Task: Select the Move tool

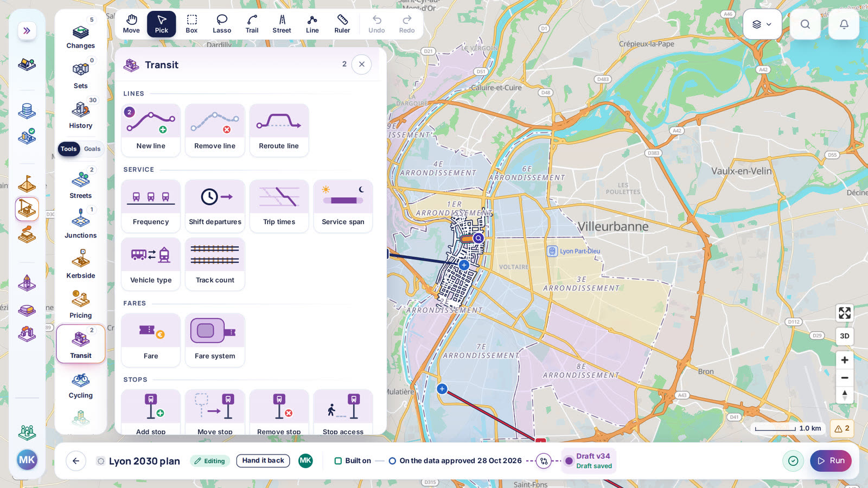Action: click(x=131, y=24)
